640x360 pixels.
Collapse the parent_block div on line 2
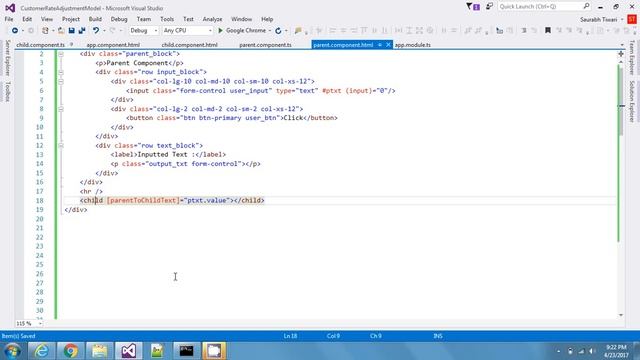[61, 54]
